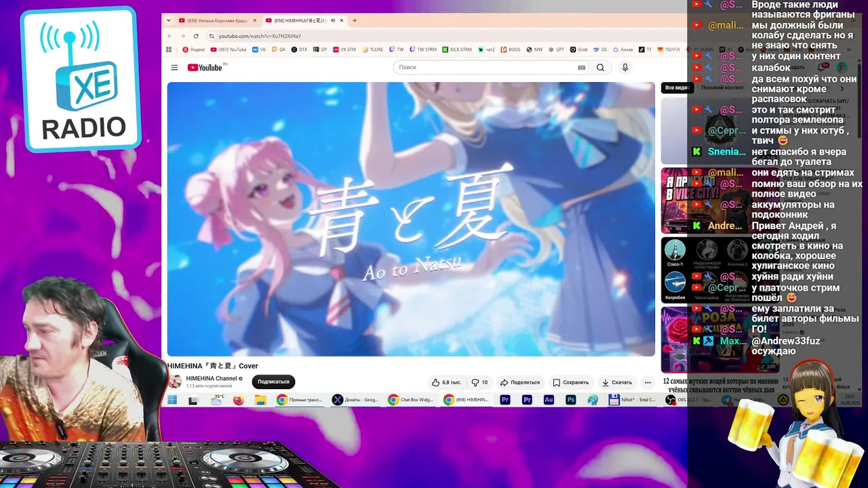This screenshot has height=488, width=868.
Task: Open the HIMEHINA Channel name link
Action: pyautogui.click(x=212, y=378)
